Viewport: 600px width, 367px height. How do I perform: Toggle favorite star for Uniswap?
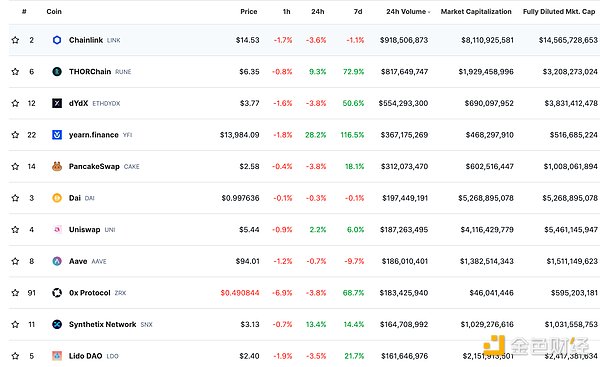15,230
